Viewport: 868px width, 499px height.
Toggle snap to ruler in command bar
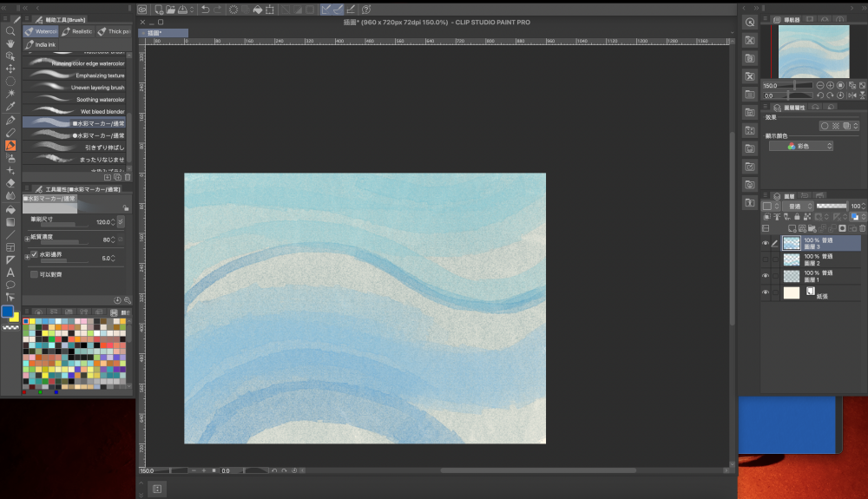point(325,10)
